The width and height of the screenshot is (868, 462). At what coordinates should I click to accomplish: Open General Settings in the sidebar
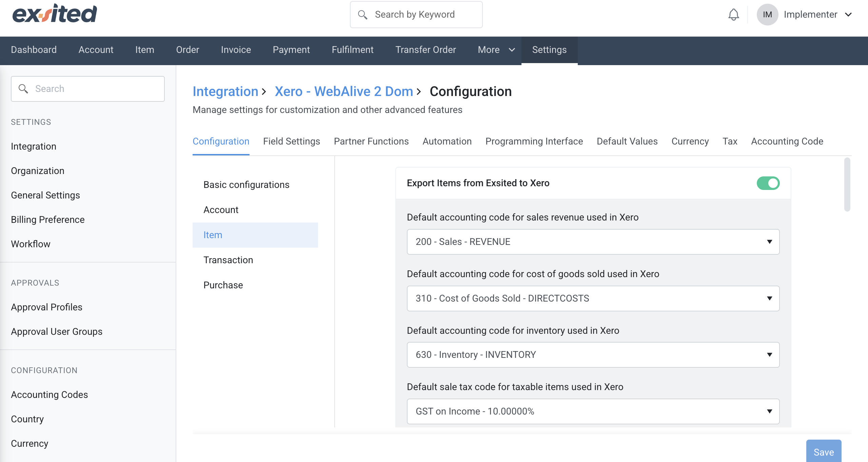[45, 195]
